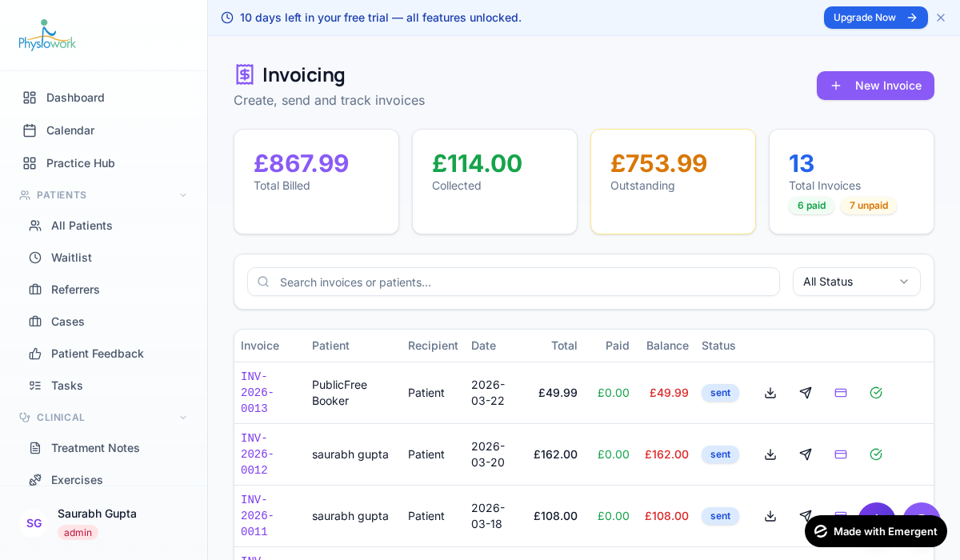Open invoice link INV-2026-0012
Image resolution: width=960 pixels, height=560 pixels.
pos(258,454)
